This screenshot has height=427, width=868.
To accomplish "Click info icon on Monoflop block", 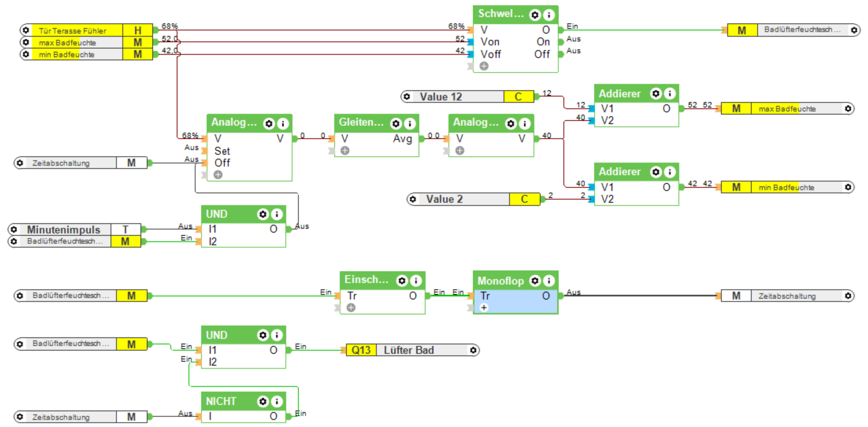I will click(x=549, y=281).
